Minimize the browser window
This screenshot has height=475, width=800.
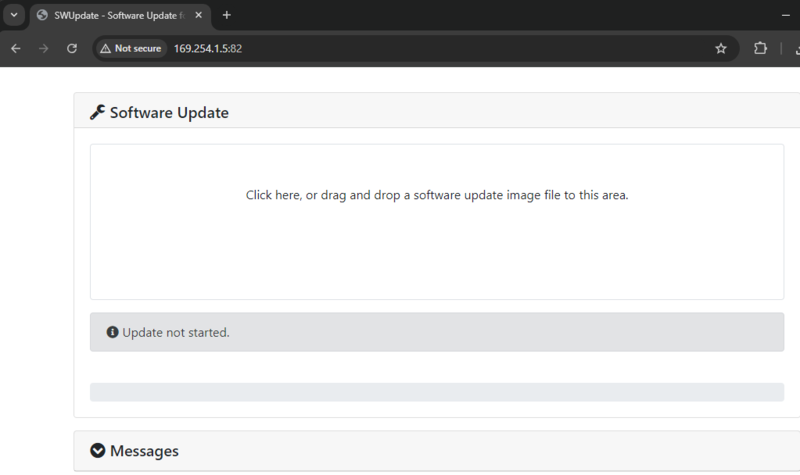786,15
